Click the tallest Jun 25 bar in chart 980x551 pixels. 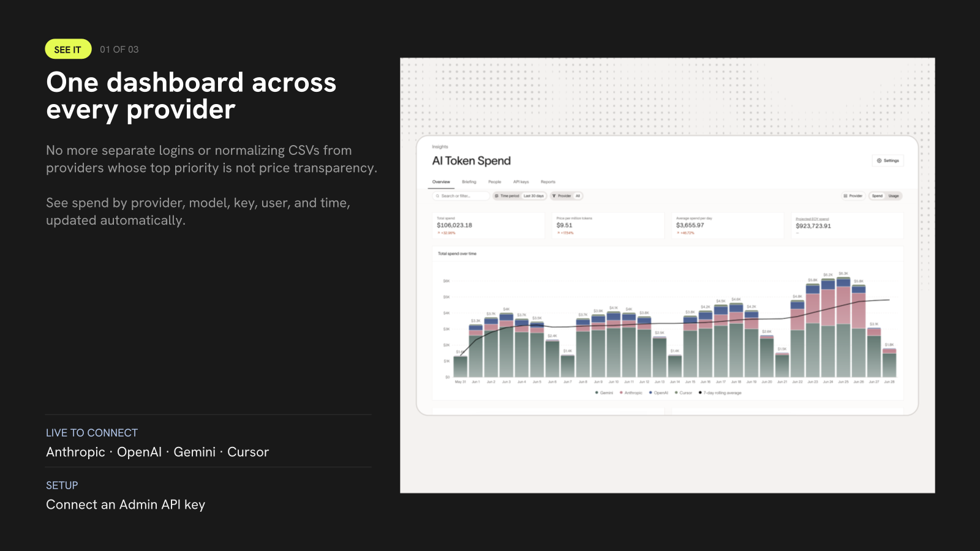pyautogui.click(x=843, y=327)
